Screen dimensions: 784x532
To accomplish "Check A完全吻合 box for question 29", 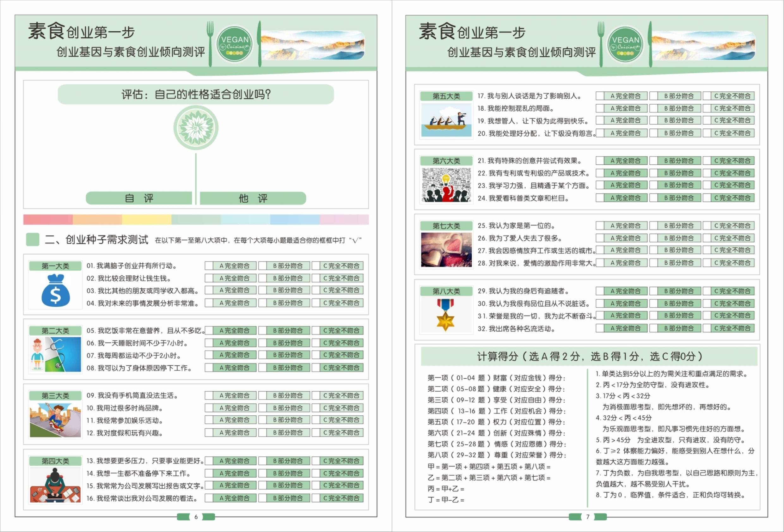I will [x=599, y=291].
